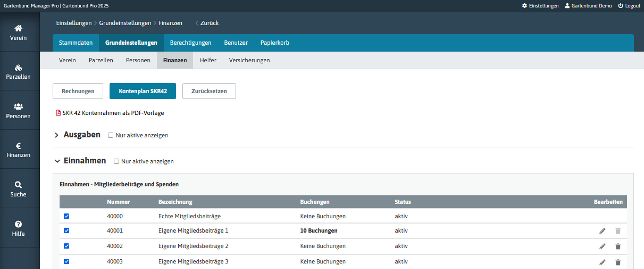The height and width of the screenshot is (269, 644).
Task: Open SKR 42 Kontenrahmen als PDF-Vorlage link
Action: (113, 113)
